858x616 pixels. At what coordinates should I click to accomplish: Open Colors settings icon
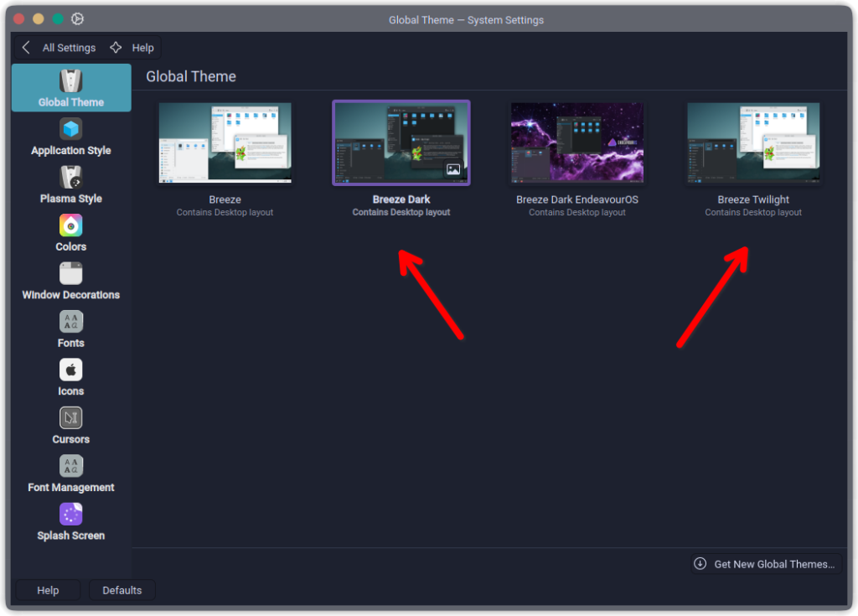tap(70, 225)
